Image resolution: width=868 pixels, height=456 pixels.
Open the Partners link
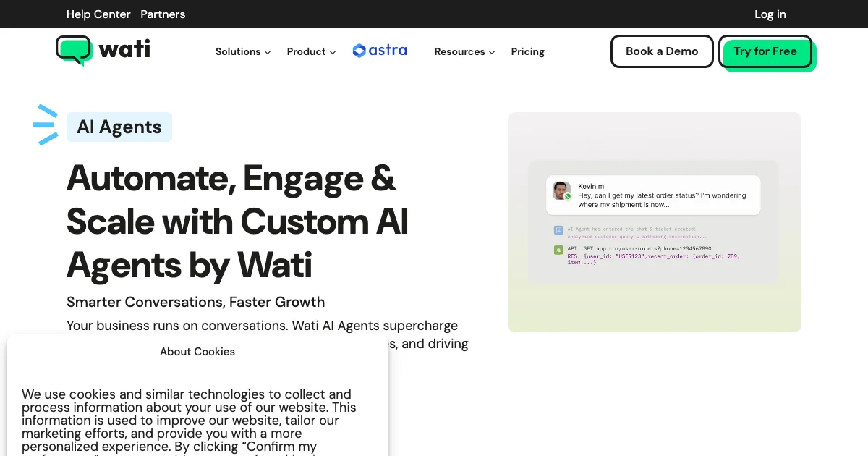click(x=163, y=14)
